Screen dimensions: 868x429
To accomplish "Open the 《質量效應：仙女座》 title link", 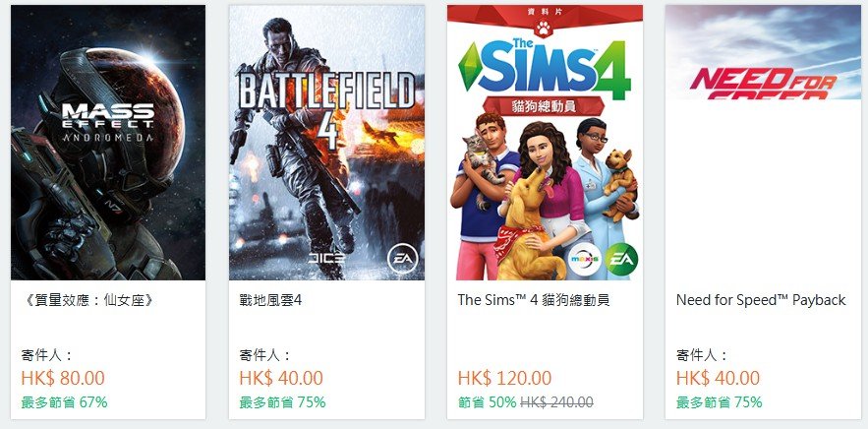I will click(x=87, y=300).
